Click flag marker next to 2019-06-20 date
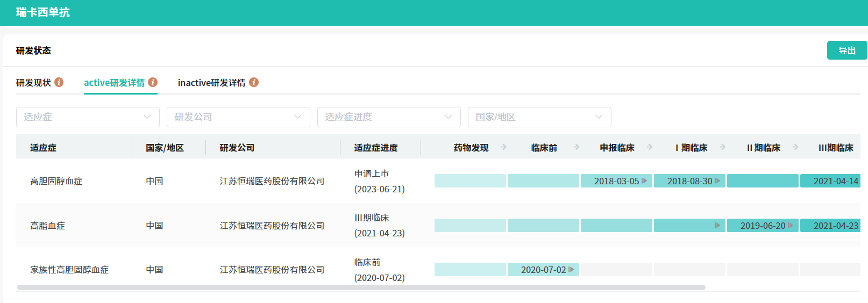The width and height of the screenshot is (868, 303). 791,226
